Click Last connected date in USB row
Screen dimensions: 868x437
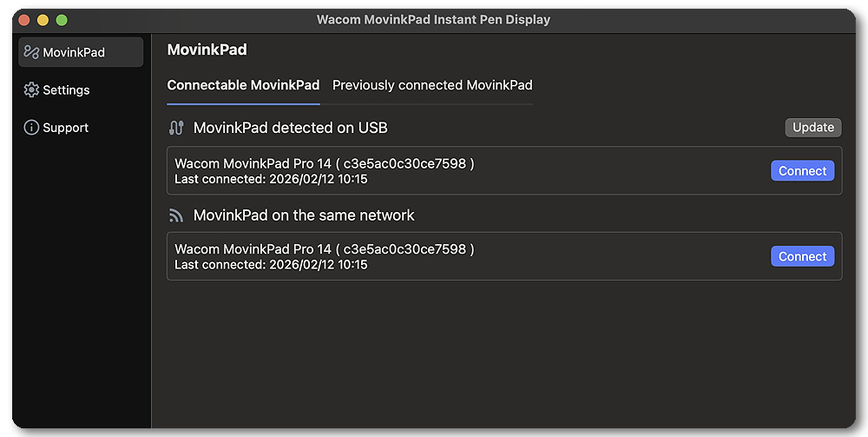[271, 180]
